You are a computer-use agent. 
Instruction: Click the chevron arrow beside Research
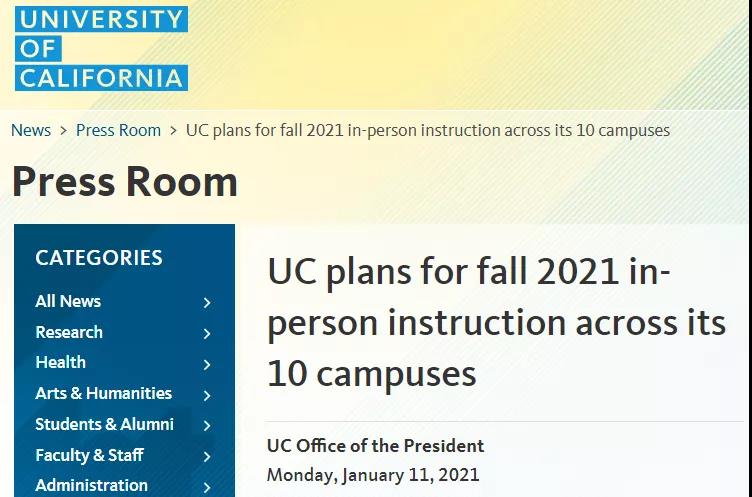(x=207, y=333)
